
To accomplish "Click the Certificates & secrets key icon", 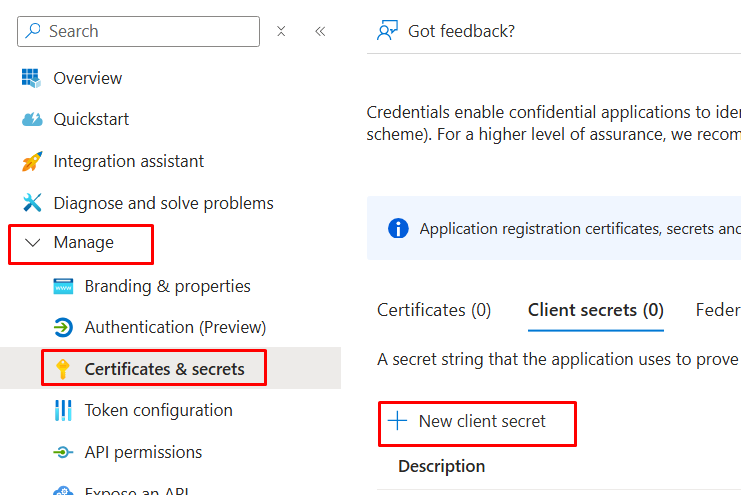I will pos(63,369).
